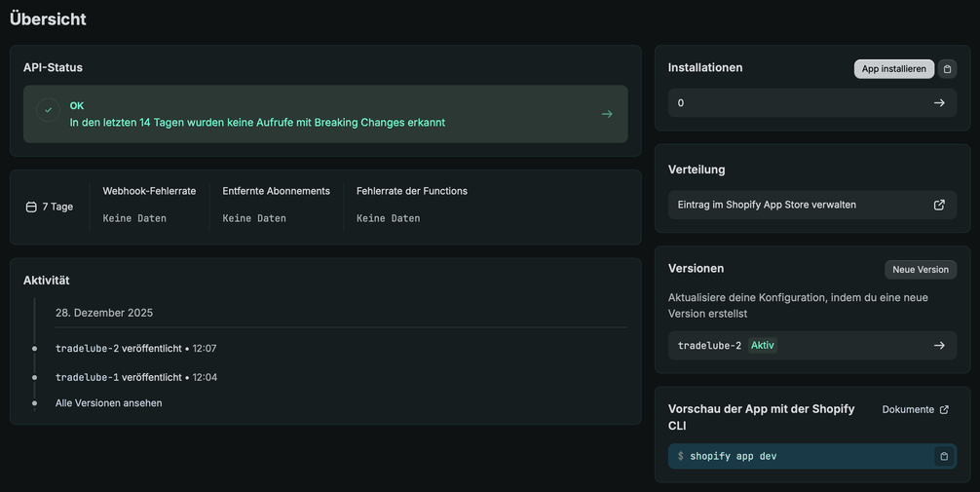Click Keine Daten under Entfernte Abonnements
The image size is (980, 492).
point(254,218)
